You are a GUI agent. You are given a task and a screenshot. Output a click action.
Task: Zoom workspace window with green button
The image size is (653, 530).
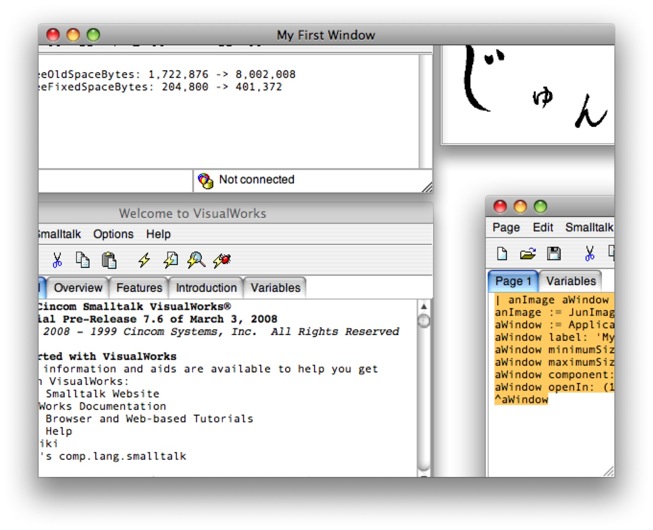540,207
